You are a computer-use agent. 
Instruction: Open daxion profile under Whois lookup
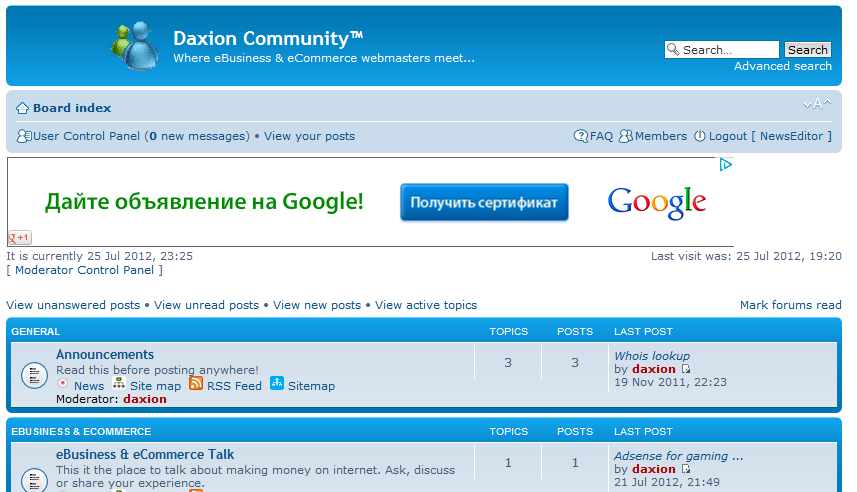click(654, 369)
